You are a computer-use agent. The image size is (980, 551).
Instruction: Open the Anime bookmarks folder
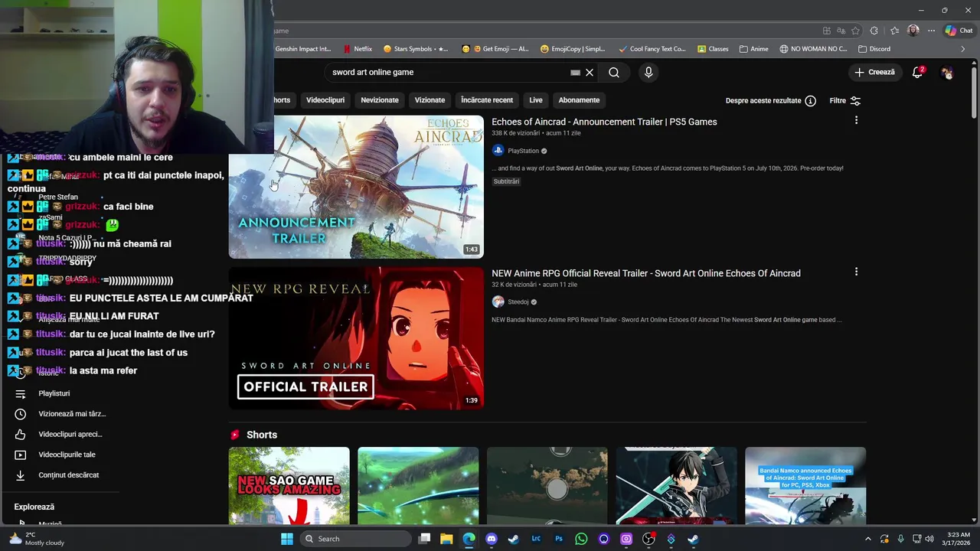(x=753, y=49)
